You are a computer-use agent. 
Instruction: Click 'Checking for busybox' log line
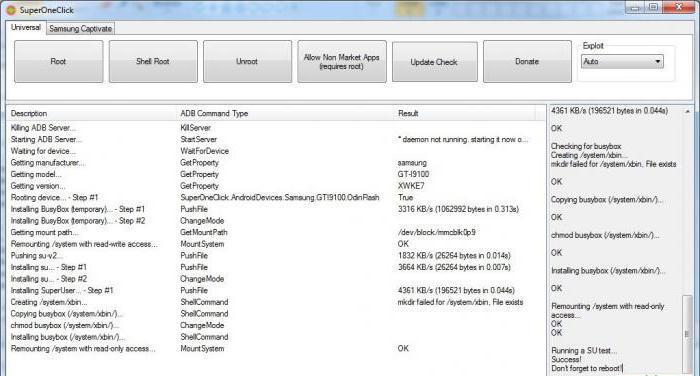pos(586,146)
